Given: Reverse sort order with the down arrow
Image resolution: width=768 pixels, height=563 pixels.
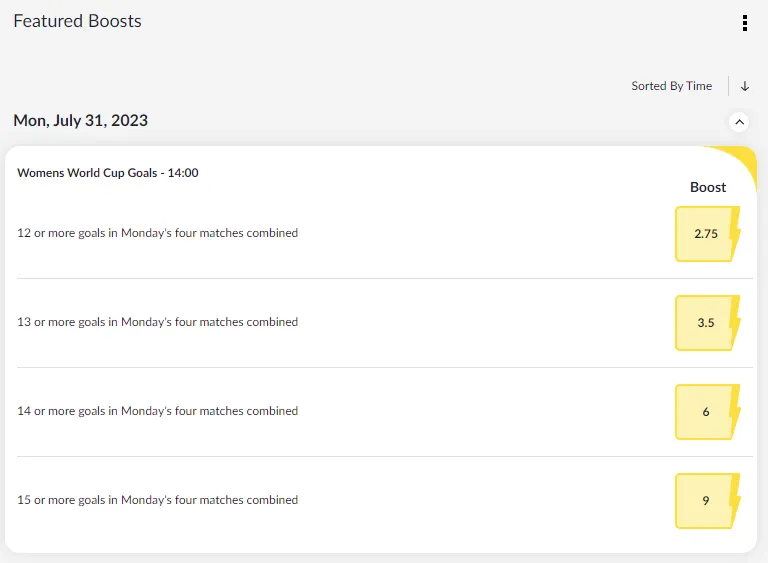Looking at the screenshot, I should 745,86.
